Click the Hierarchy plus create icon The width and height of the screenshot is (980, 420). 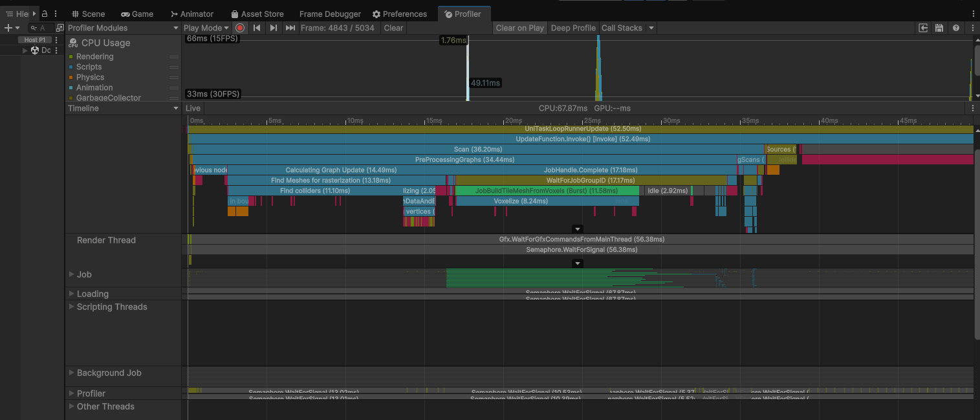tap(8, 28)
